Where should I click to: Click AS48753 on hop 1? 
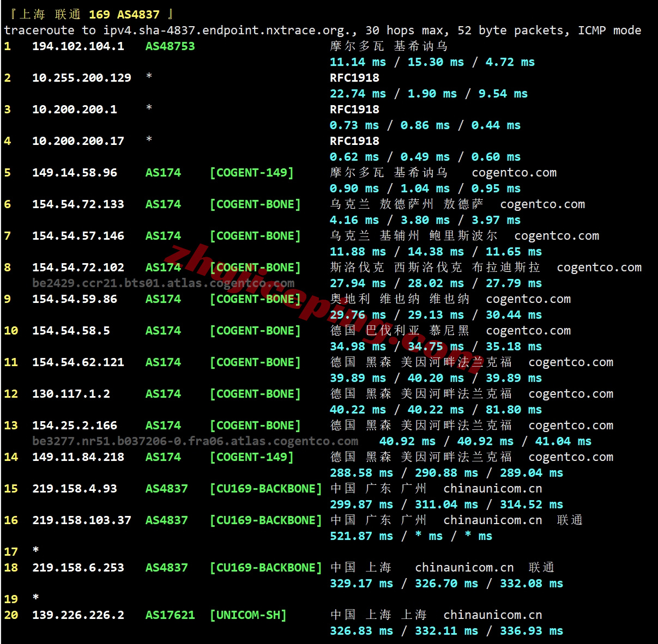click(170, 46)
